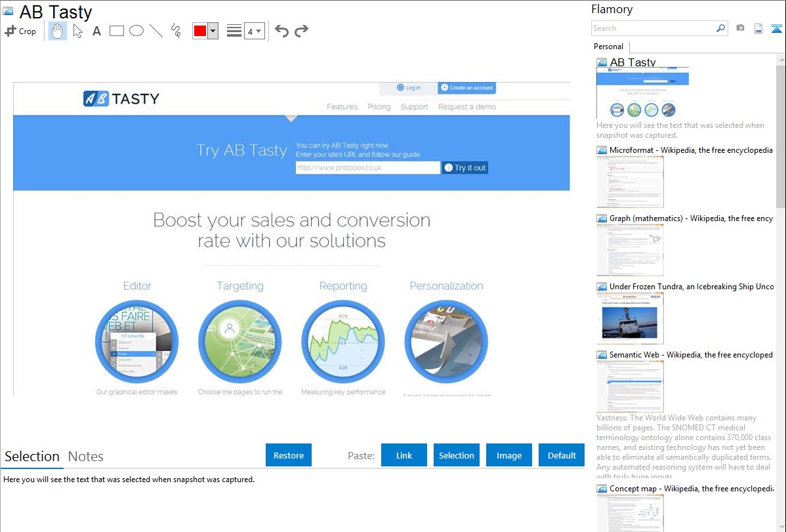Click the site URL input field
Image resolution: width=786 pixels, height=532 pixels.
pyautogui.click(x=368, y=167)
